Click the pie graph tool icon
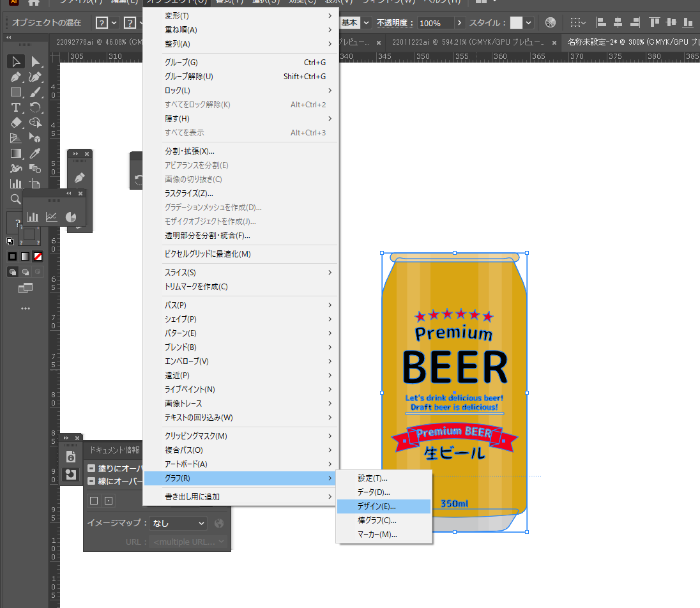This screenshot has height=608, width=700. coord(71,217)
